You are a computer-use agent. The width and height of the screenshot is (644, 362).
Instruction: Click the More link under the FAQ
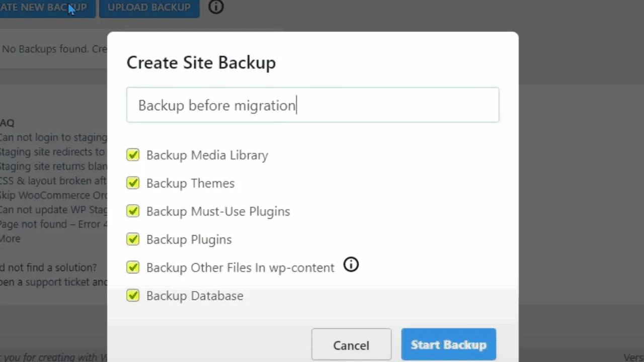(x=10, y=239)
